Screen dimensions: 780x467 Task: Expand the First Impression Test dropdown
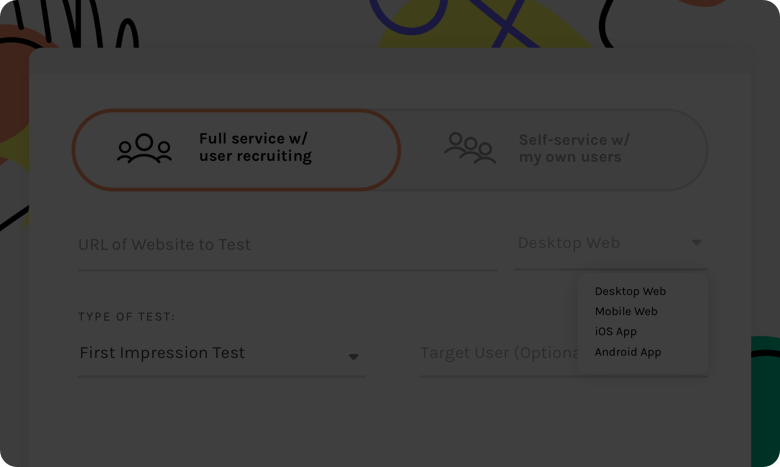(221, 354)
